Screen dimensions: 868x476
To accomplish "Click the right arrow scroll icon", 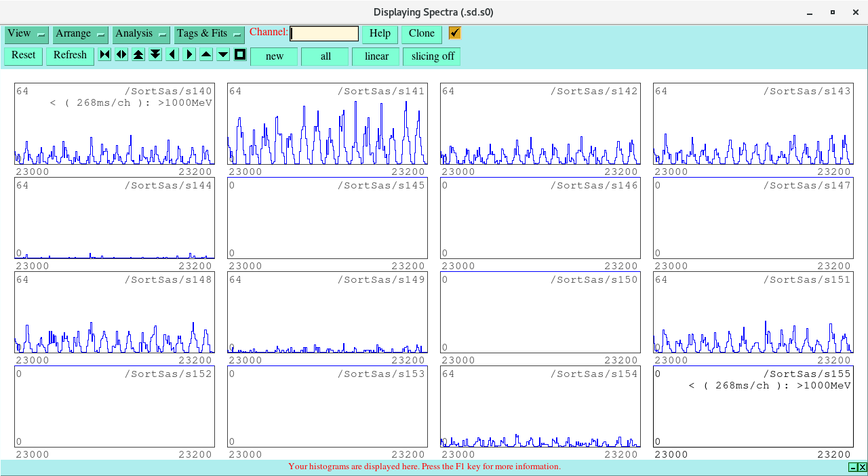I will point(189,55).
